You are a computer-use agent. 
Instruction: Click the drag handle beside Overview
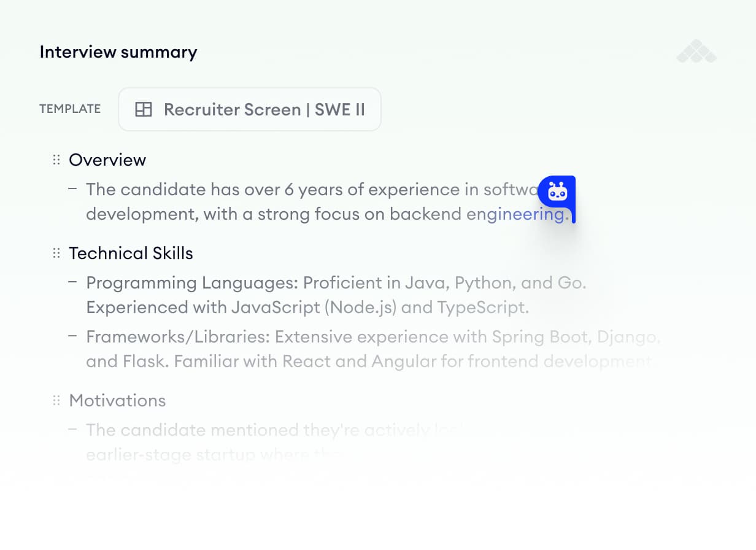[55, 159]
